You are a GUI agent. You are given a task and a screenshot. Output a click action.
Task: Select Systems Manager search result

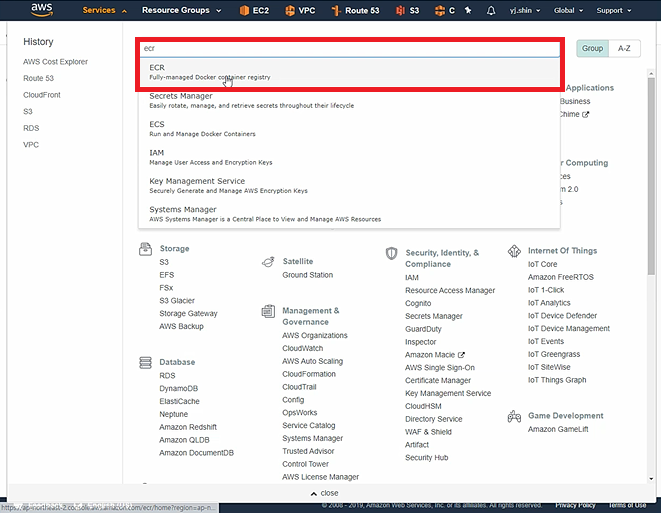point(349,214)
